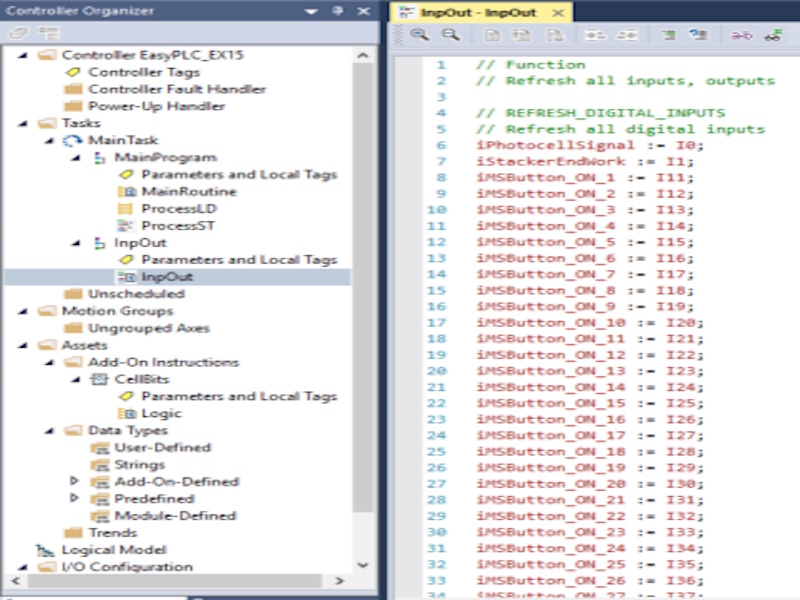Click the CellBits add-on instruction icon

pos(99,379)
